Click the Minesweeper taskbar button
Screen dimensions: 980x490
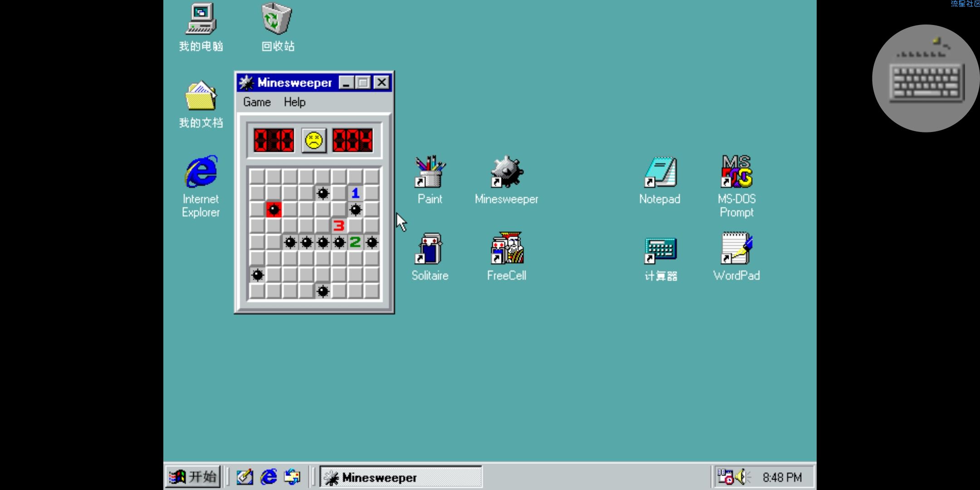(401, 477)
